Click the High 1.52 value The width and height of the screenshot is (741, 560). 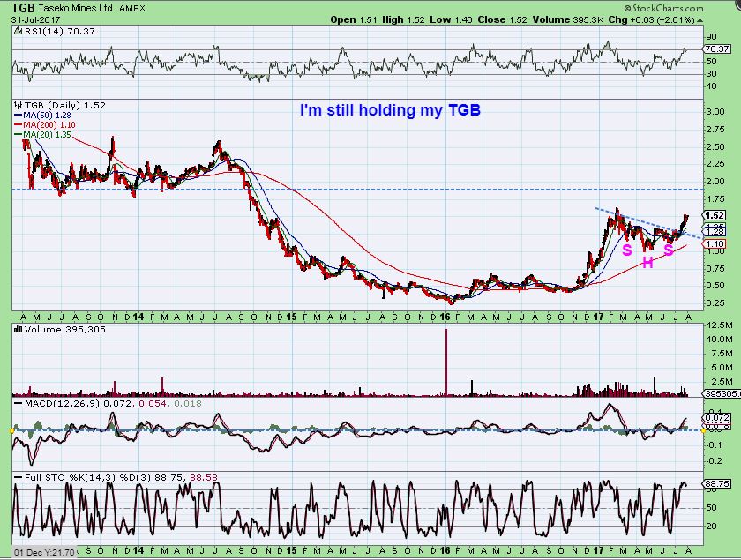coord(403,20)
